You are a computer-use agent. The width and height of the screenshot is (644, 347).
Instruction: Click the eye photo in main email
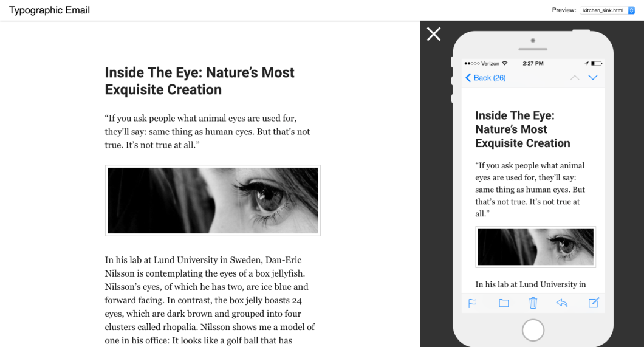point(213,201)
